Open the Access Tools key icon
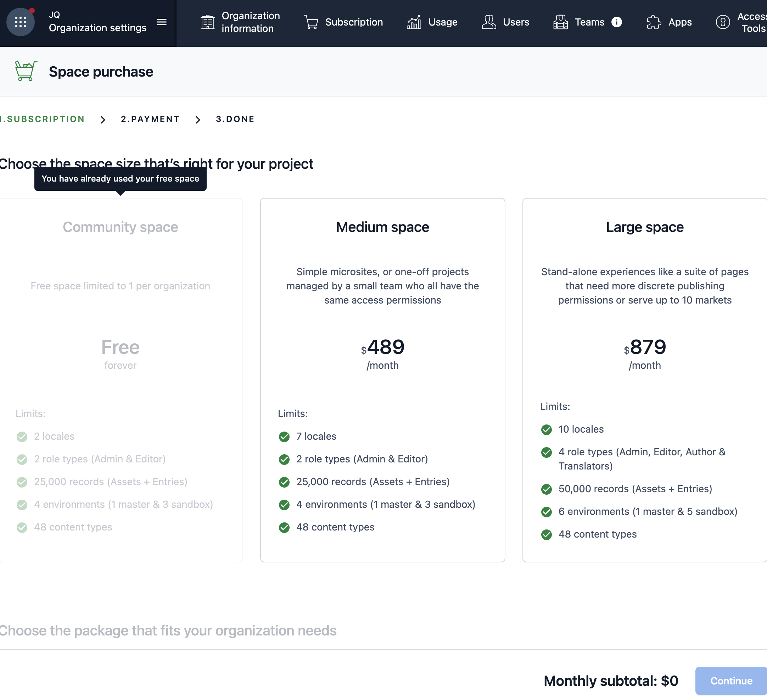The image size is (767, 700). pos(723,22)
